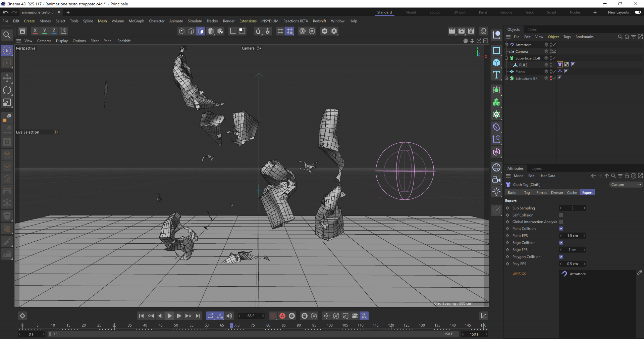Add a light object
644x339 pixels.
[x=496, y=192]
